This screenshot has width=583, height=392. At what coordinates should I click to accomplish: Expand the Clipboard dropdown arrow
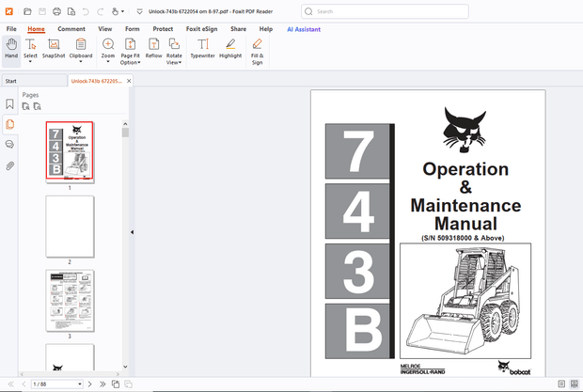[x=81, y=62]
